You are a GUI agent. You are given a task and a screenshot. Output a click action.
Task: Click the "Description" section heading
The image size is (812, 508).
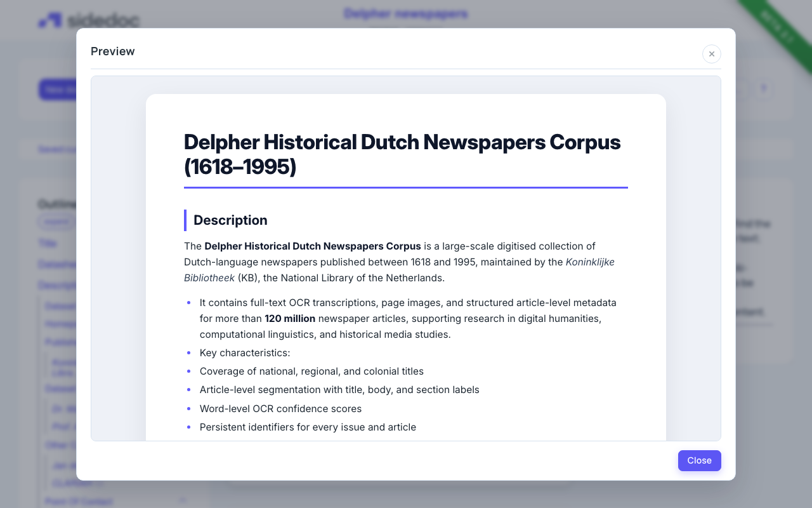point(230,220)
